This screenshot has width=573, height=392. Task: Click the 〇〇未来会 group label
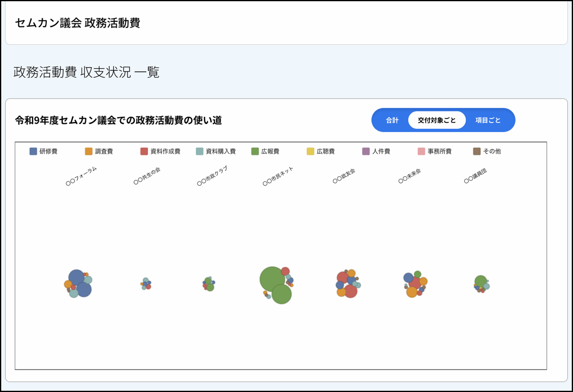click(x=409, y=176)
